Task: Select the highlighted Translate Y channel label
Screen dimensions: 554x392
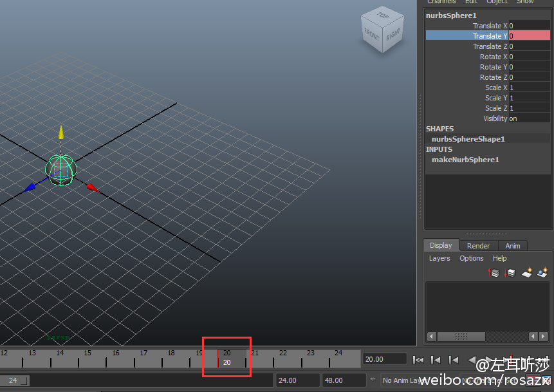Action: 490,36
